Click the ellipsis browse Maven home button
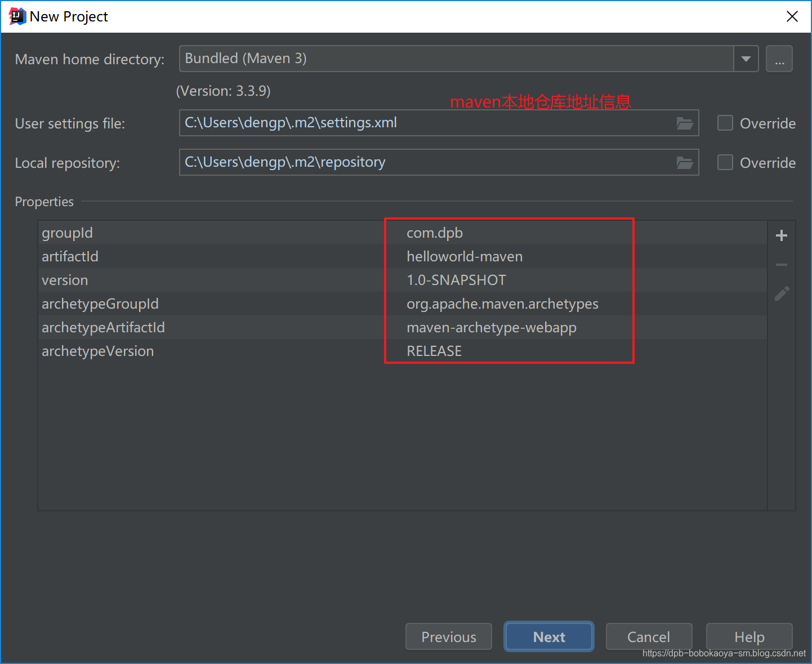Screen dimensions: 812x664 click(x=779, y=59)
